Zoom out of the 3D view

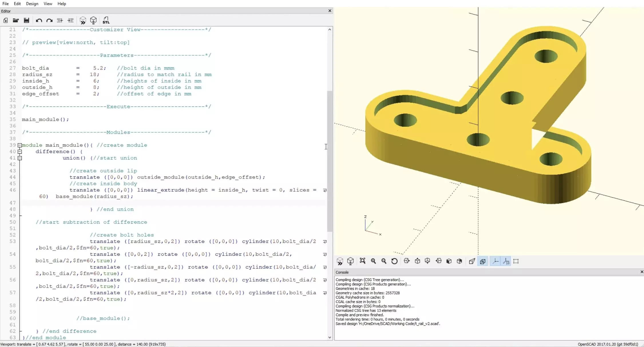tap(384, 261)
